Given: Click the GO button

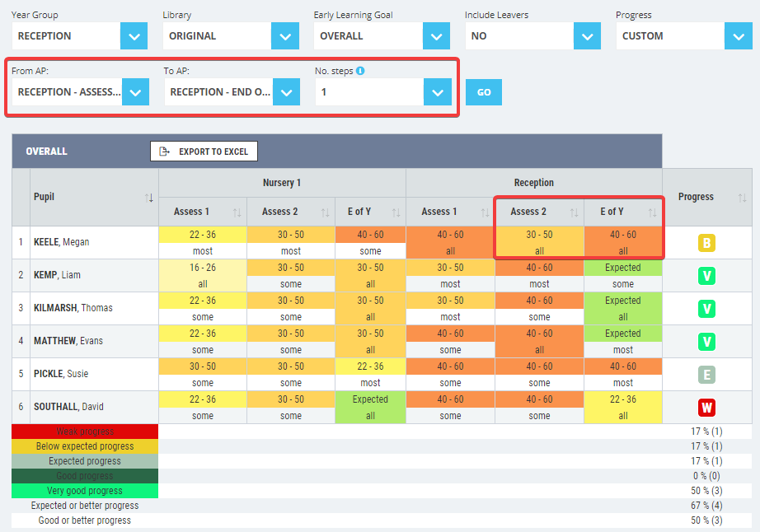Looking at the screenshot, I should [x=483, y=92].
